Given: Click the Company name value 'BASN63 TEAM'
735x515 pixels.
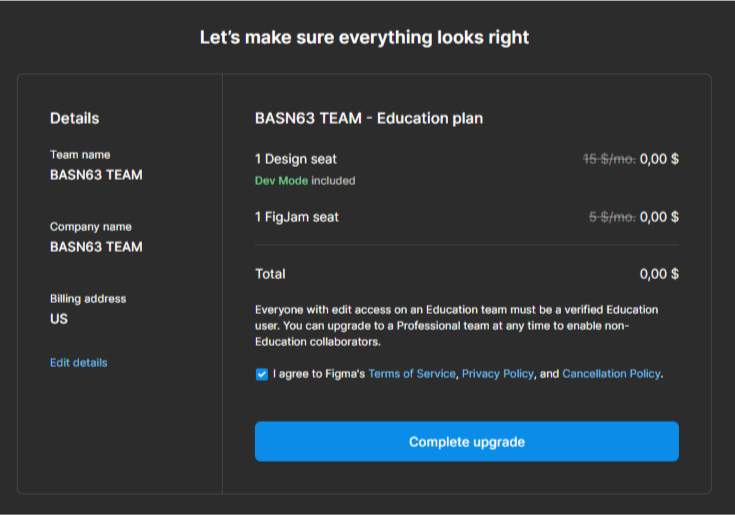Looking at the screenshot, I should pyautogui.click(x=96, y=246).
